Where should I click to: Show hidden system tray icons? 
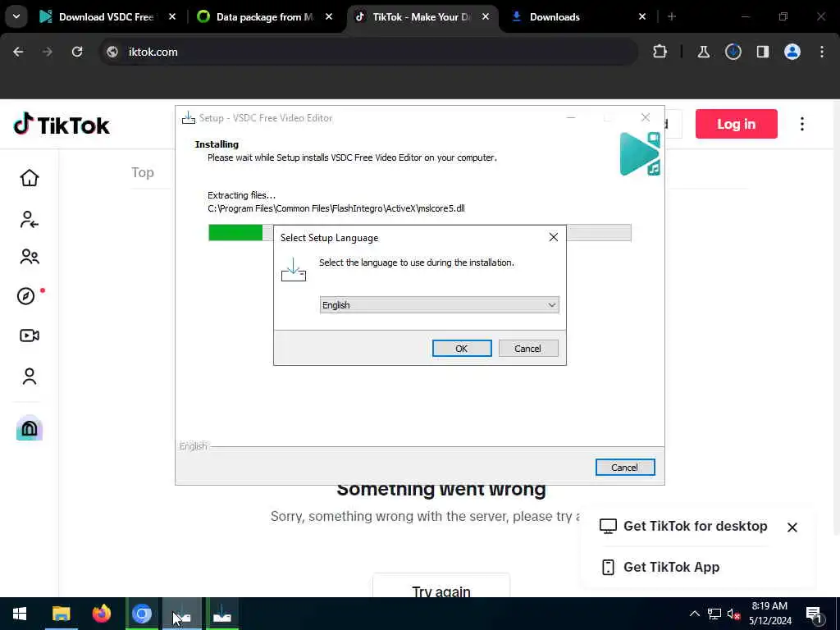[x=694, y=614]
